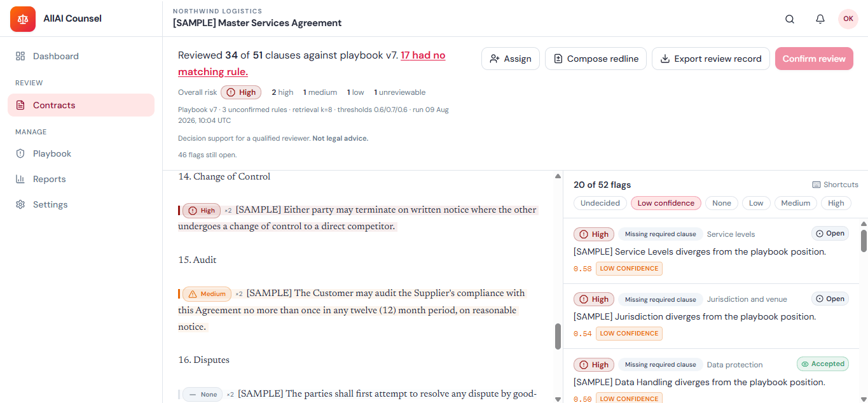Click '2 high' risk count
This screenshot has width=868, height=403.
282,92
